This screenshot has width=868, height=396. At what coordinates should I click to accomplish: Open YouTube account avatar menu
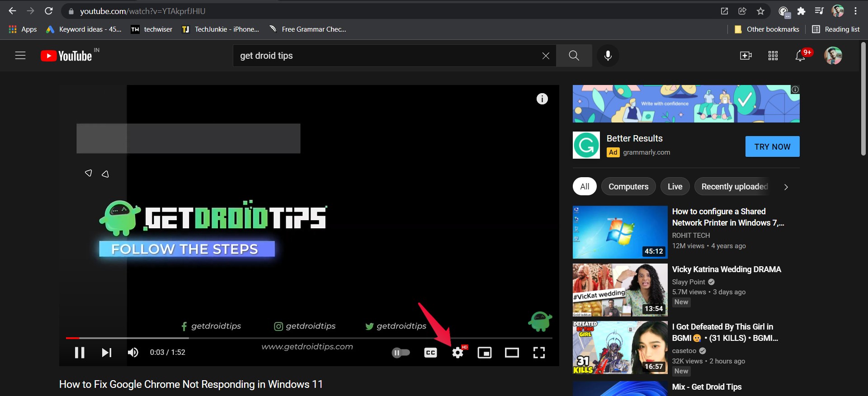click(x=833, y=56)
